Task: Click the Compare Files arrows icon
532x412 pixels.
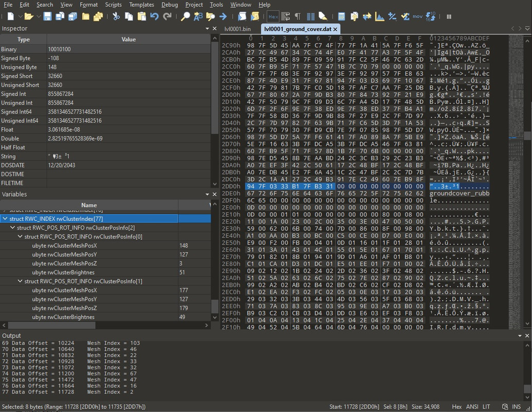Action: (x=367, y=16)
